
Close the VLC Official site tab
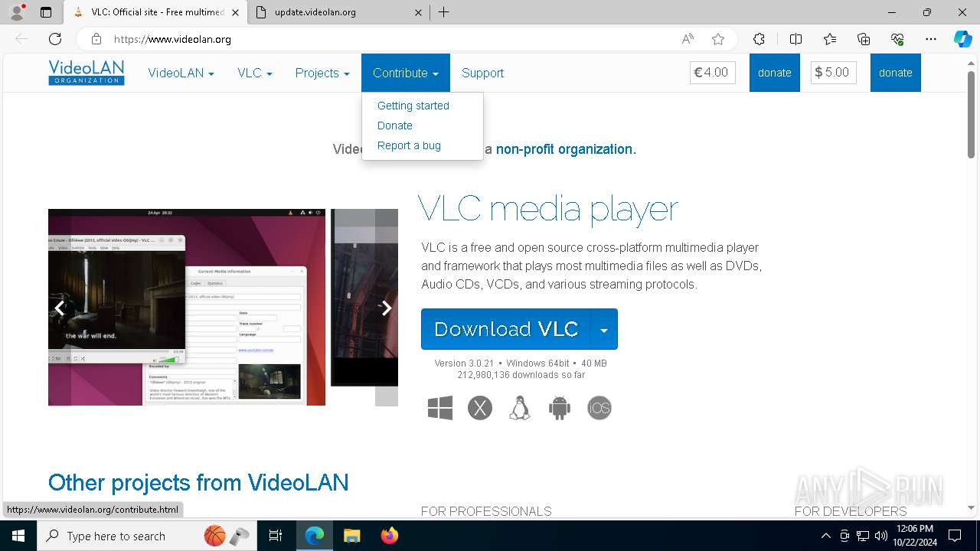[235, 12]
